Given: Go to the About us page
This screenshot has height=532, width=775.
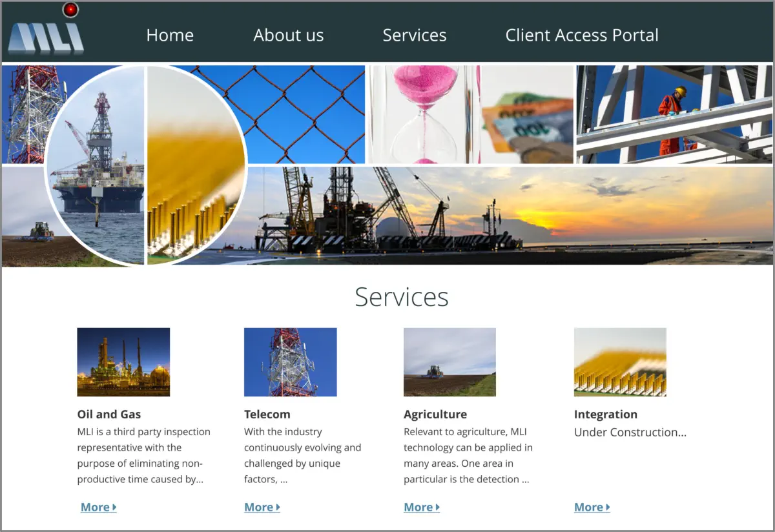Looking at the screenshot, I should pyautogui.click(x=289, y=35).
